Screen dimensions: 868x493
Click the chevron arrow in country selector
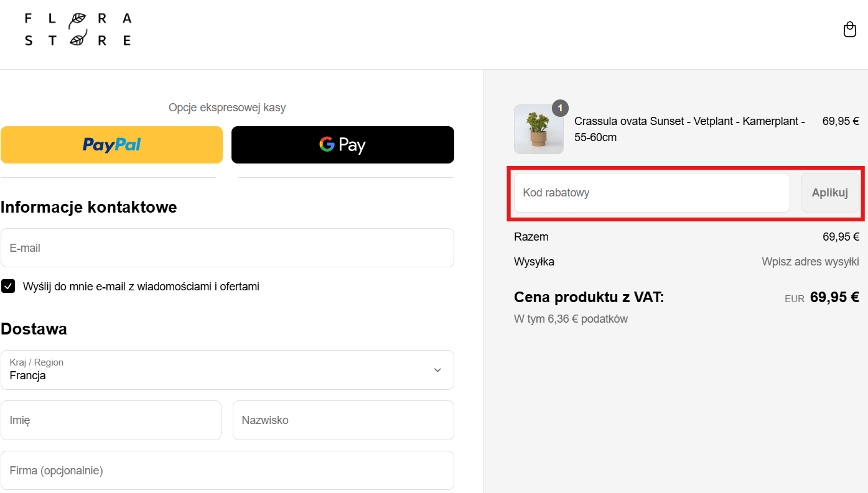pyautogui.click(x=437, y=370)
